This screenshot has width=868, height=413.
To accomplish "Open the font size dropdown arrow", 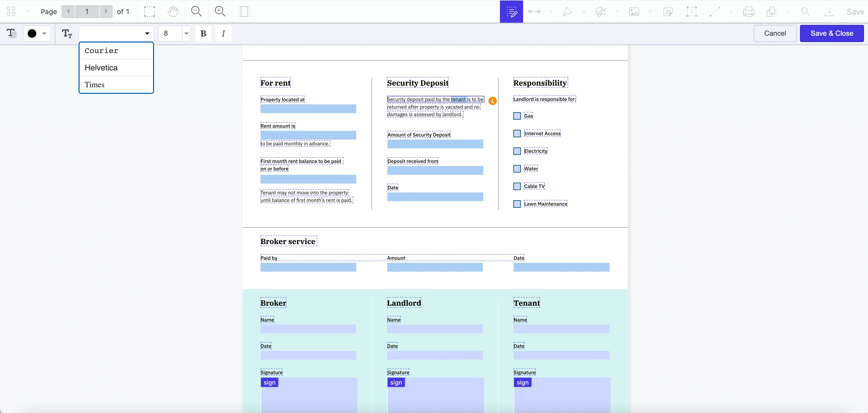I will point(186,33).
